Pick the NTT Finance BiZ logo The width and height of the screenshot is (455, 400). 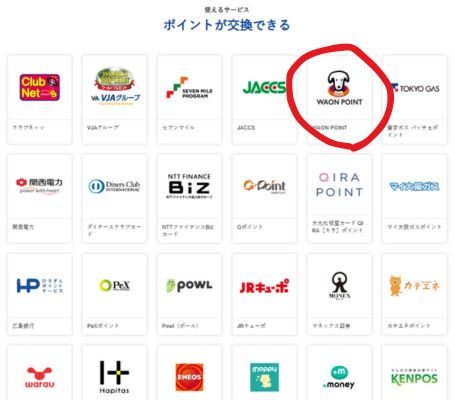pos(189,186)
